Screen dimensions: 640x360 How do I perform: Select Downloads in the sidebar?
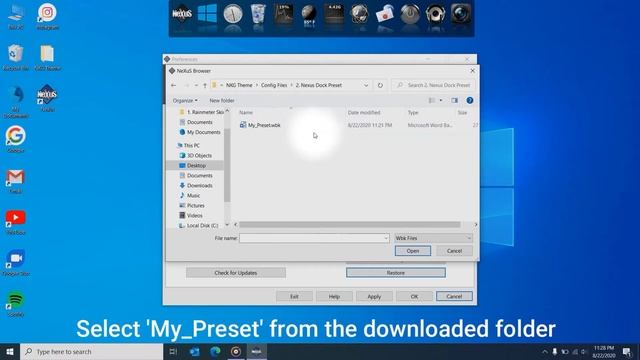[196, 185]
